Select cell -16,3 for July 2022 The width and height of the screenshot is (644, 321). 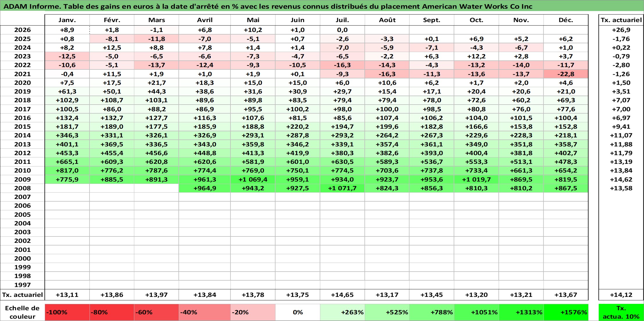coord(342,65)
